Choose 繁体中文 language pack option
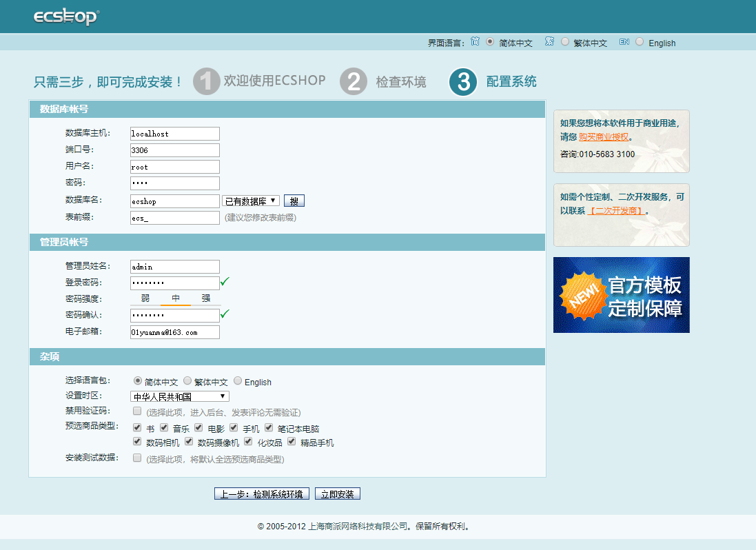756x550 pixels. [187, 381]
